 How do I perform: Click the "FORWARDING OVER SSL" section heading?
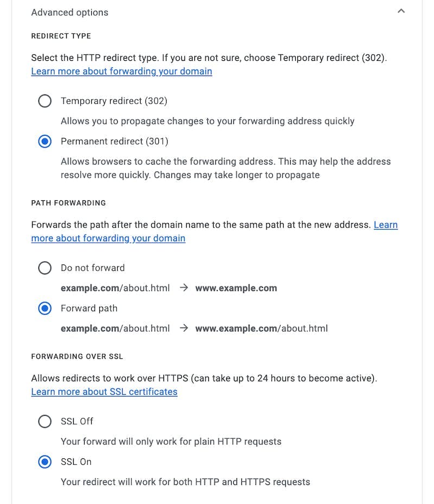click(77, 356)
